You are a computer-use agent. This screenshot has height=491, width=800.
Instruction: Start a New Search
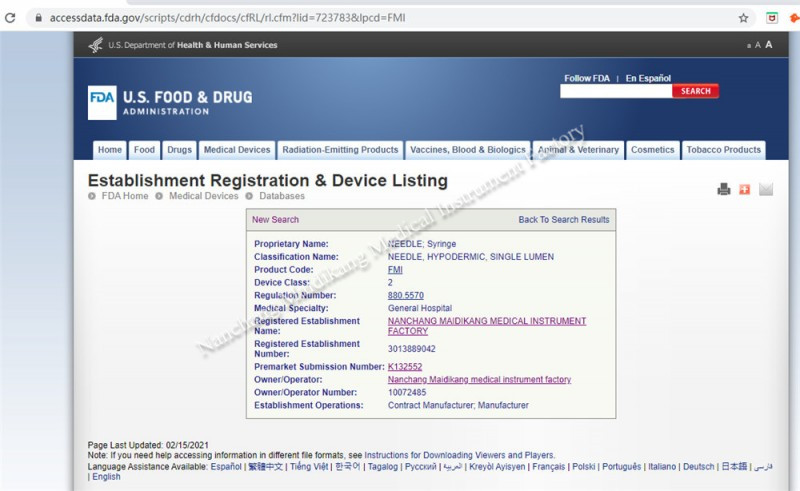[276, 220]
